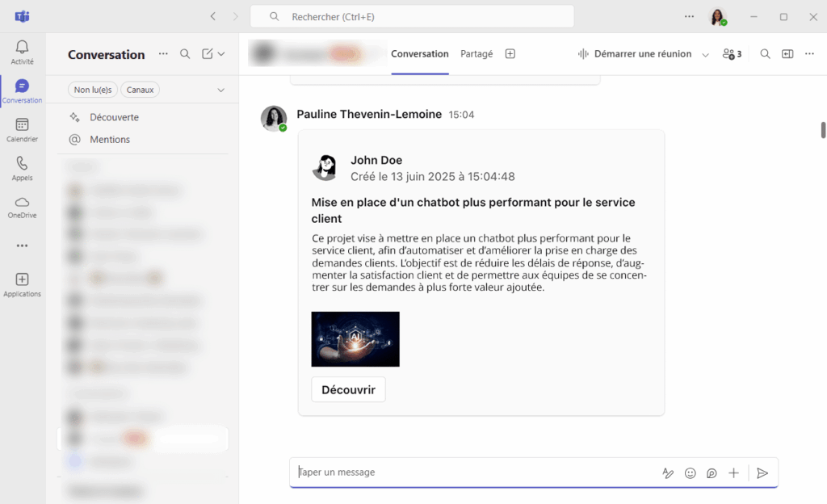Open message formatting options
The image size is (827, 504).
[668, 472]
